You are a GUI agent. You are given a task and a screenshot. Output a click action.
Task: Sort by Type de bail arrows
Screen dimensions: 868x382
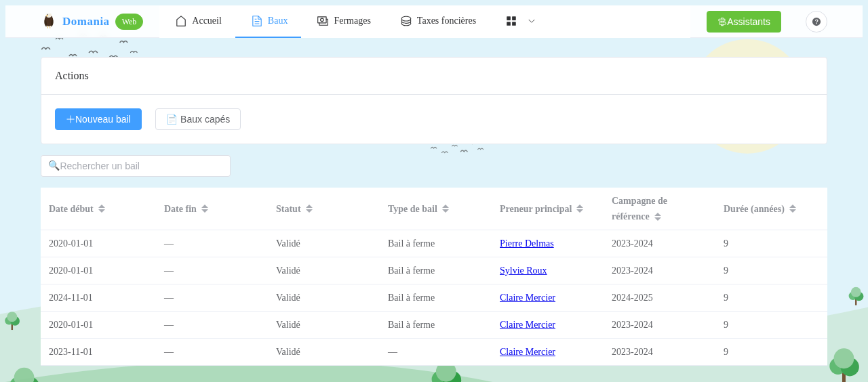[x=446, y=209]
